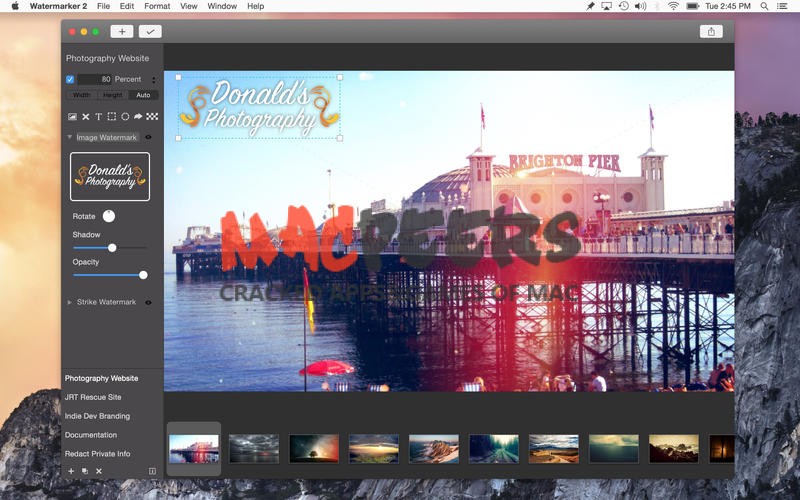The width and height of the screenshot is (800, 500).
Task: Open the Help menu
Action: click(256, 6)
